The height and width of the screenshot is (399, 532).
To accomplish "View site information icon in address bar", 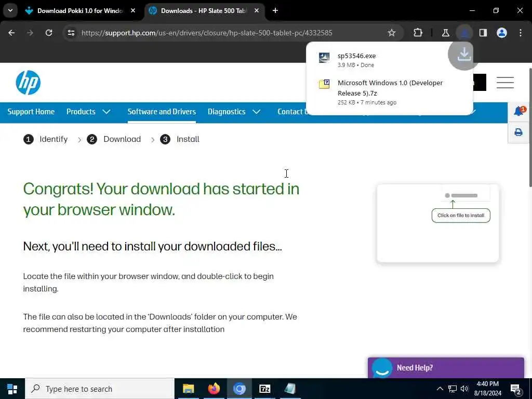I will pos(71,33).
